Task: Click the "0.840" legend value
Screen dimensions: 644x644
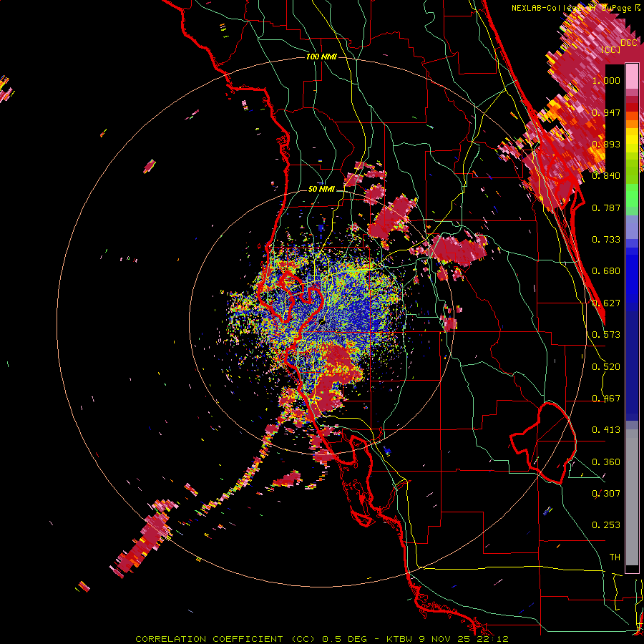Action: point(606,176)
